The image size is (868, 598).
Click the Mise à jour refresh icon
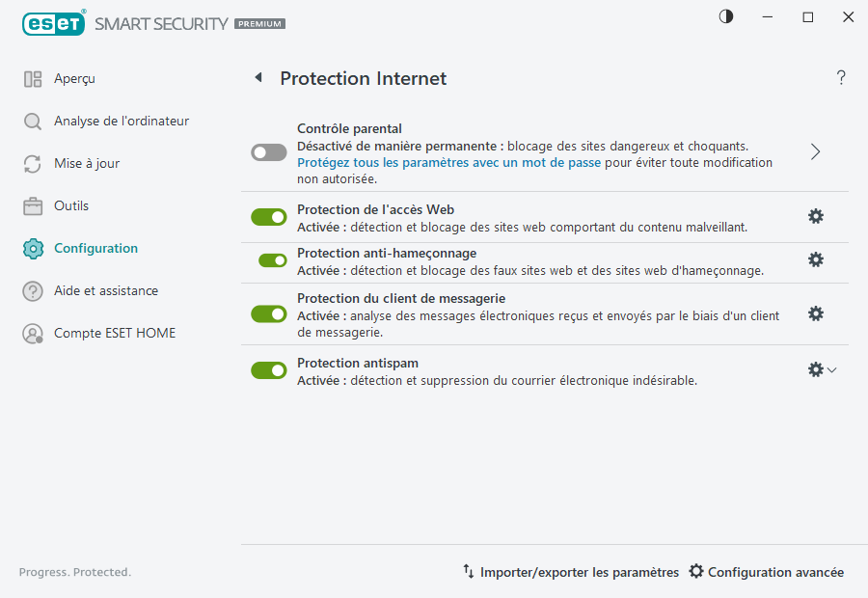(x=31, y=163)
